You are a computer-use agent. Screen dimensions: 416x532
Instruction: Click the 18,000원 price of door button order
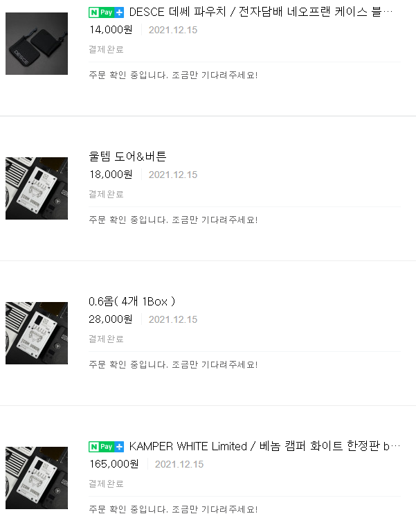[111, 175]
